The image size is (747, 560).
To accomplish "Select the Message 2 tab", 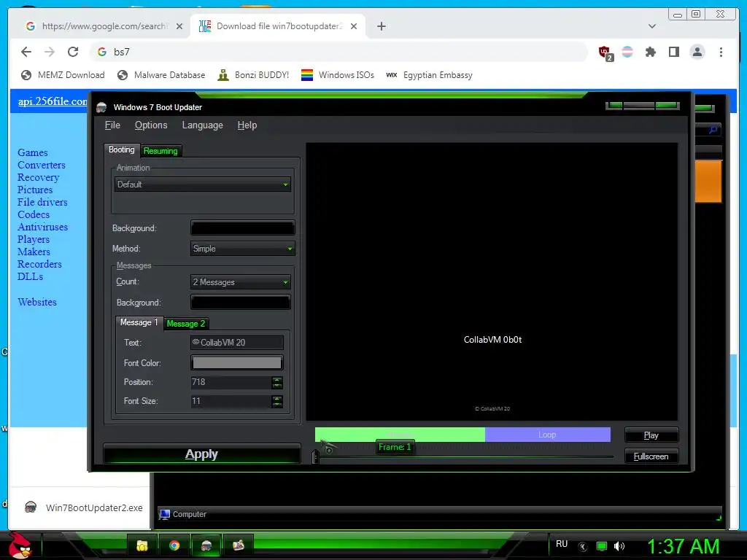I will point(186,324).
